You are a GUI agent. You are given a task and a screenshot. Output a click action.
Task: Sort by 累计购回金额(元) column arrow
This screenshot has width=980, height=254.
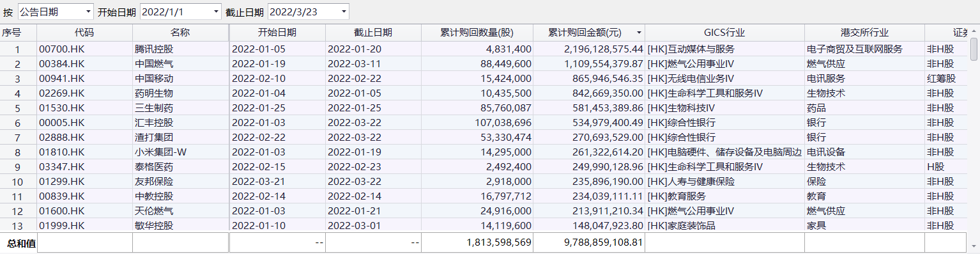tap(638, 33)
